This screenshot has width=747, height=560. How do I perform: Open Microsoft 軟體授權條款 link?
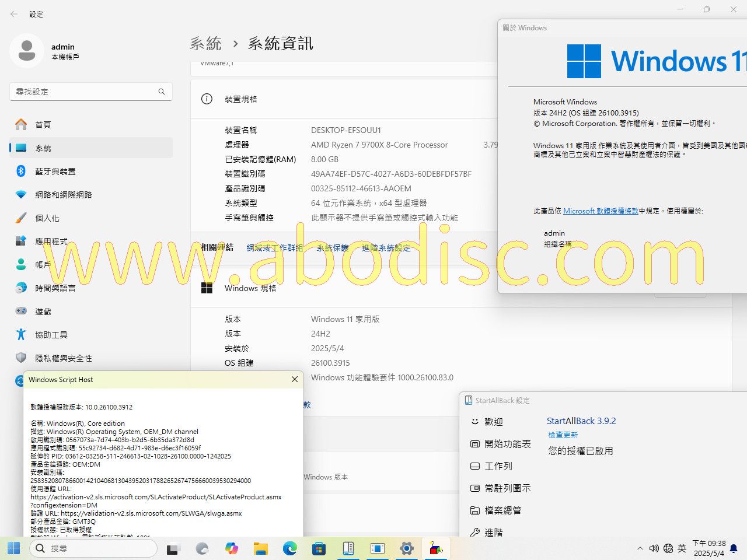pyautogui.click(x=601, y=211)
